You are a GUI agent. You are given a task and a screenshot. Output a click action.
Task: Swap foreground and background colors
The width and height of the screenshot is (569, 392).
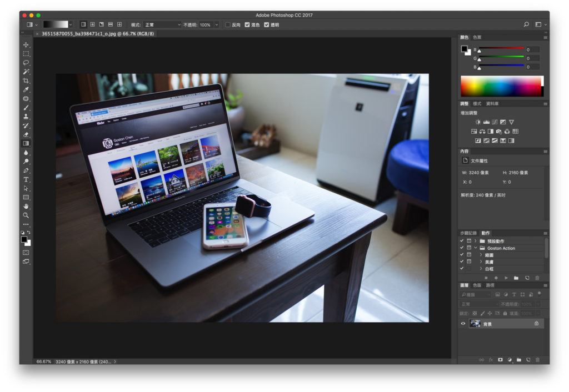[29, 233]
